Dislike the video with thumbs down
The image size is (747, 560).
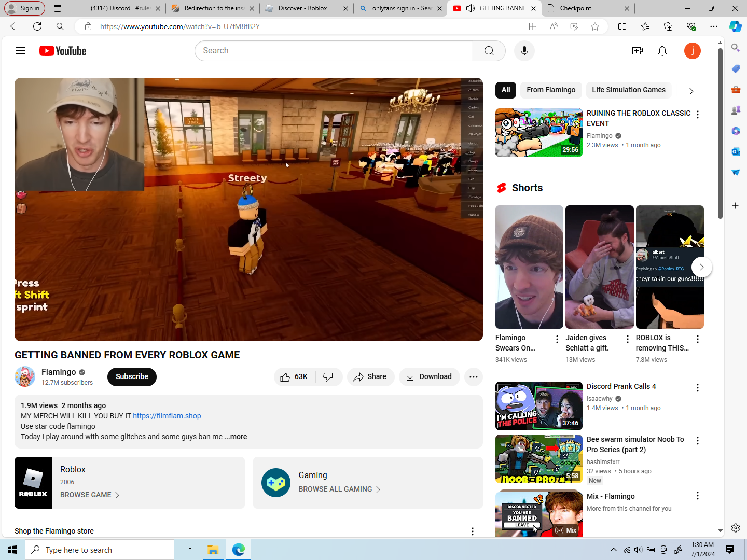328,377
